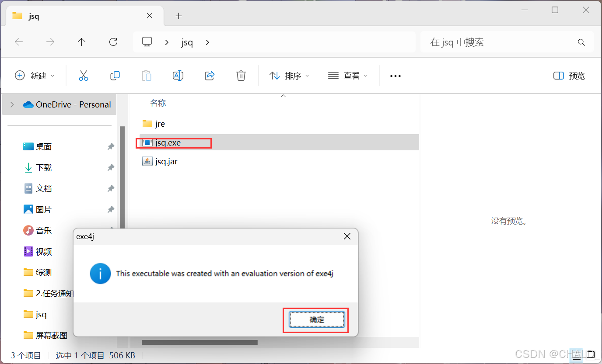Click the Delete trash icon
This screenshot has width=602, height=364.
241,75
